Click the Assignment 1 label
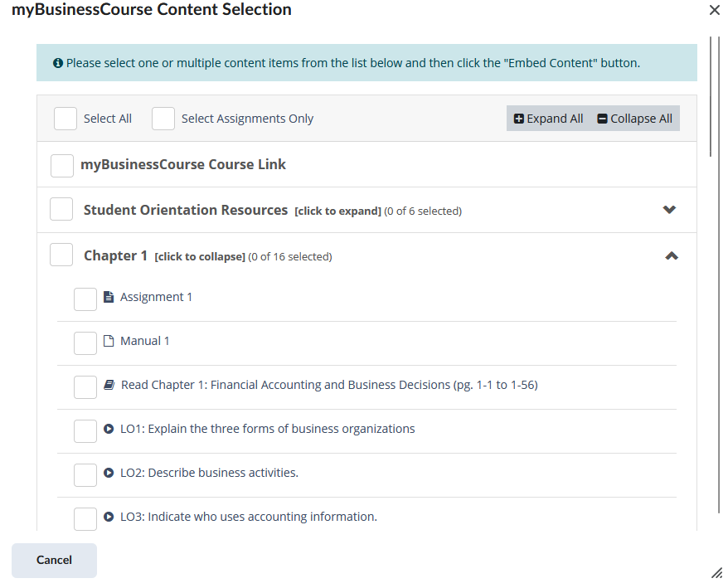The image size is (728, 588). 156,297
